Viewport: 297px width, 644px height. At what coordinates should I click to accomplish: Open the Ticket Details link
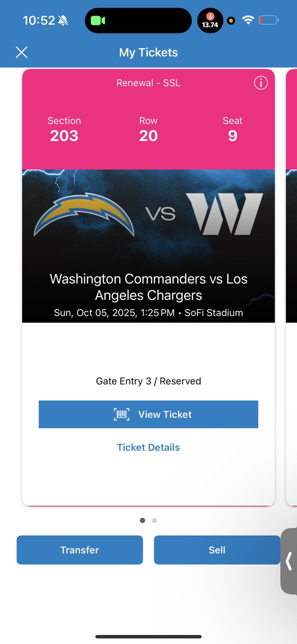pos(148,447)
